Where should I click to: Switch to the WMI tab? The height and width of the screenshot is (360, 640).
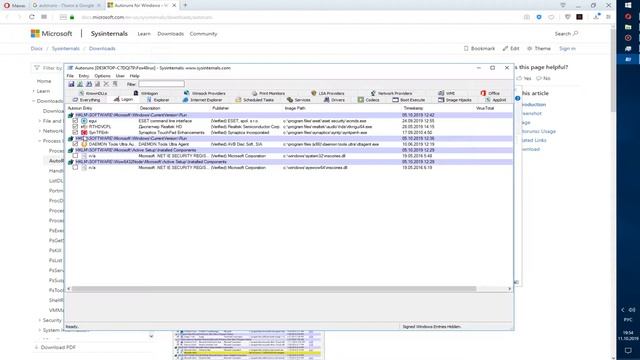(x=447, y=93)
